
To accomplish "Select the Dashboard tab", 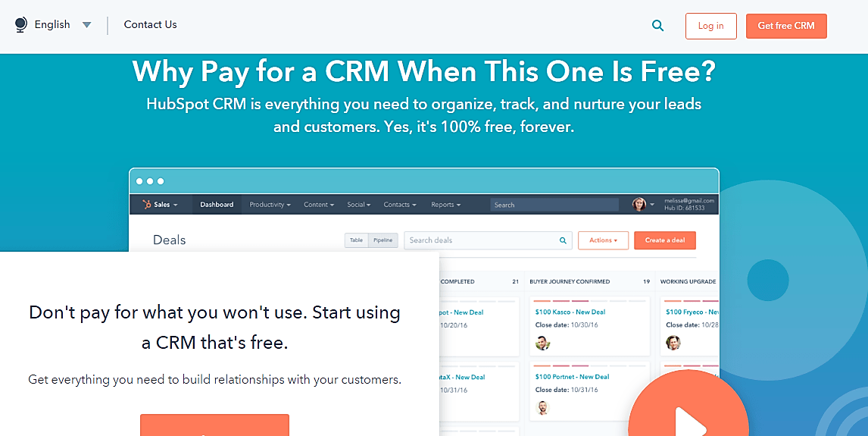I will [217, 205].
